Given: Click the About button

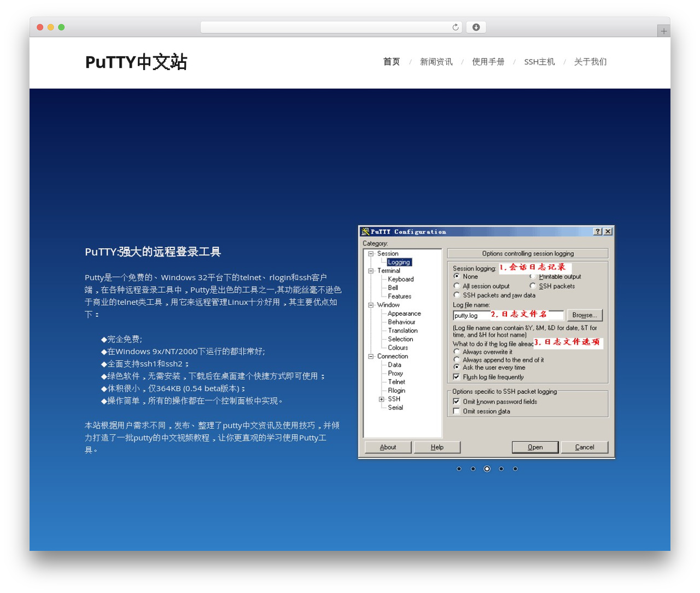Looking at the screenshot, I should [388, 447].
